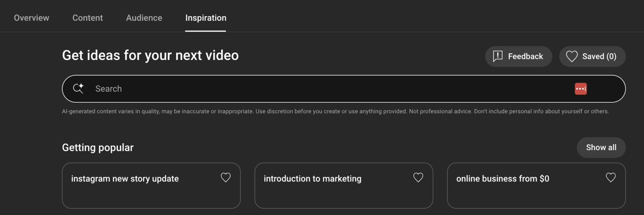Click the red password-manager icon in search bar
Viewport: 644px width, 215px height.
pyautogui.click(x=581, y=89)
